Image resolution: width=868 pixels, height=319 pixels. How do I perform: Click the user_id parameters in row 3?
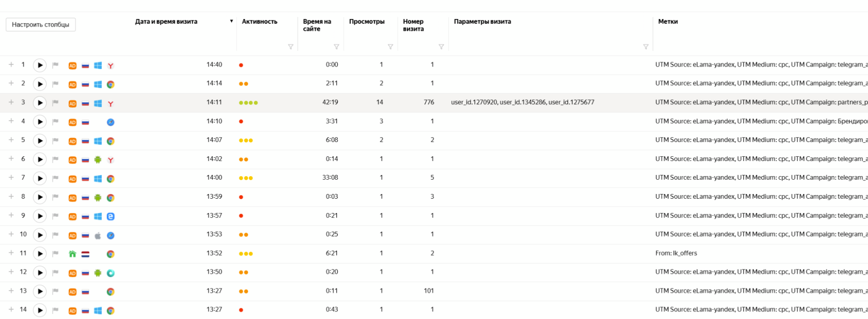click(522, 102)
